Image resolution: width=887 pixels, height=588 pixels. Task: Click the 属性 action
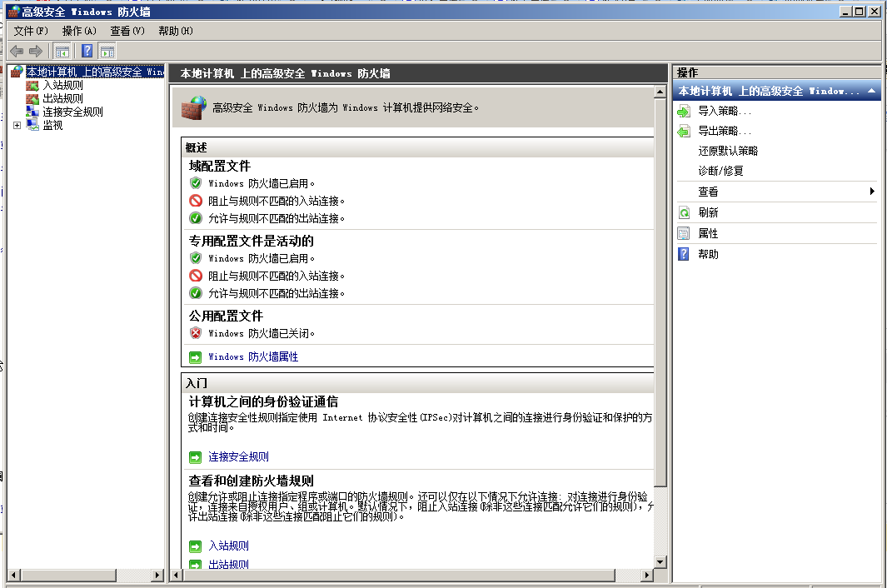click(708, 234)
